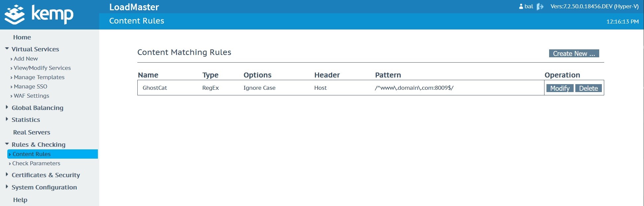The height and width of the screenshot is (206, 644).
Task: Go to WAF Settings link
Action: point(32,96)
